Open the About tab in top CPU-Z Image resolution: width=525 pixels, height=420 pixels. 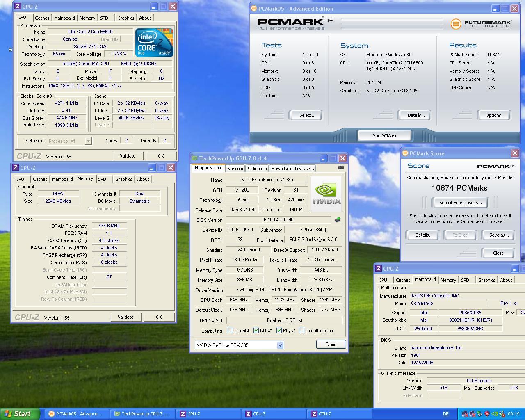click(145, 18)
